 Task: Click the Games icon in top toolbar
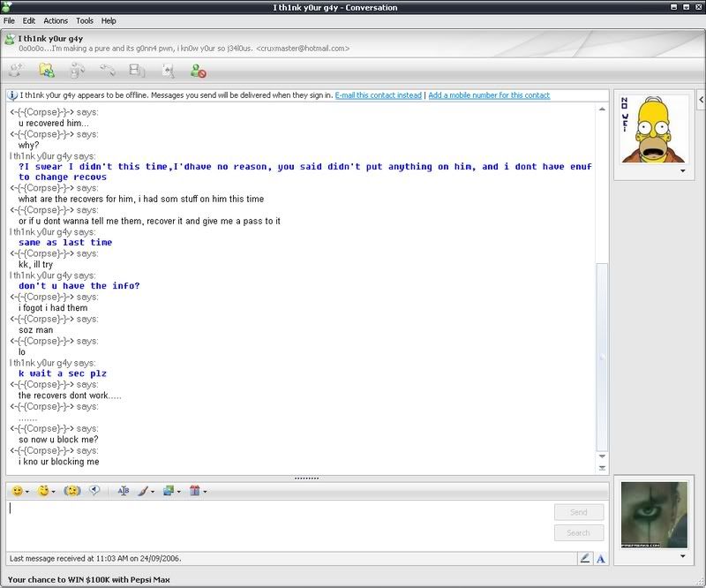coord(168,71)
